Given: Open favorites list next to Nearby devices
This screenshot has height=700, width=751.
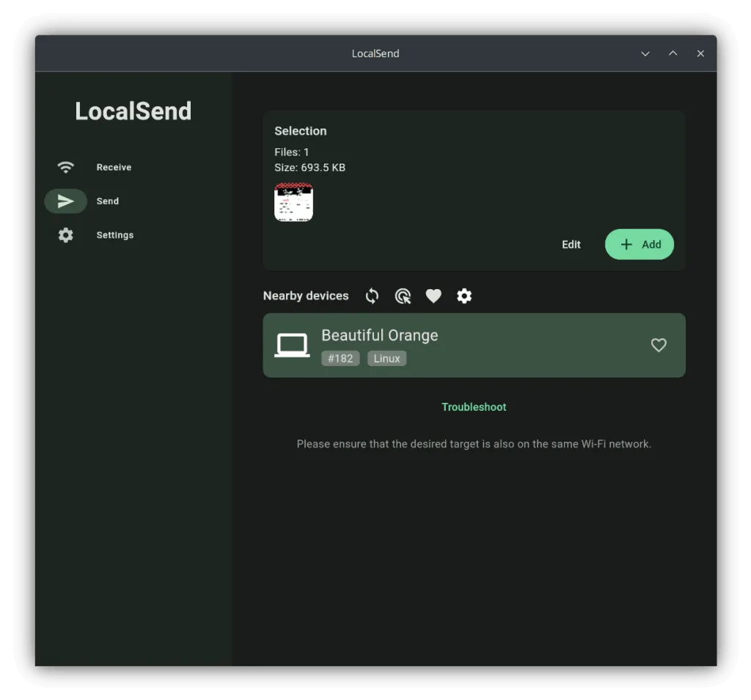Looking at the screenshot, I should pyautogui.click(x=433, y=296).
